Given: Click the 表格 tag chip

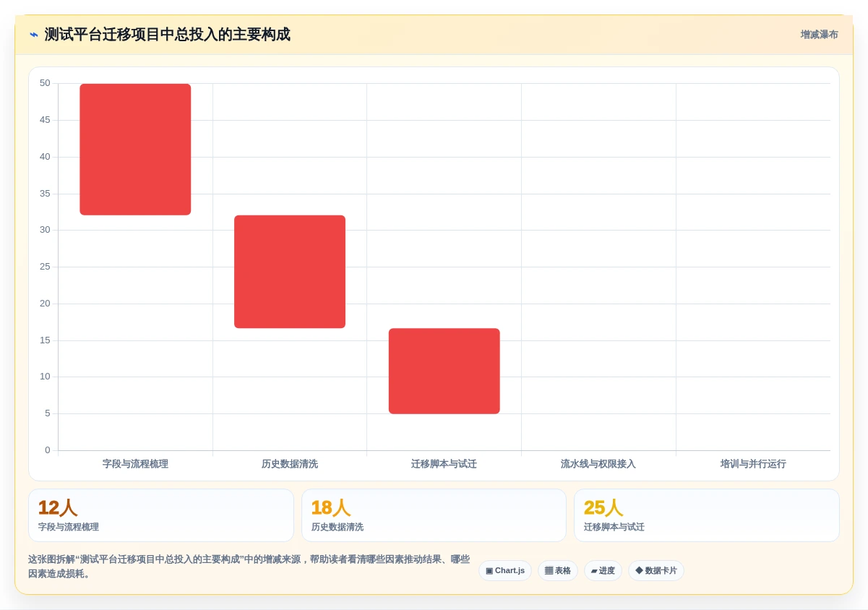Looking at the screenshot, I should tap(558, 571).
